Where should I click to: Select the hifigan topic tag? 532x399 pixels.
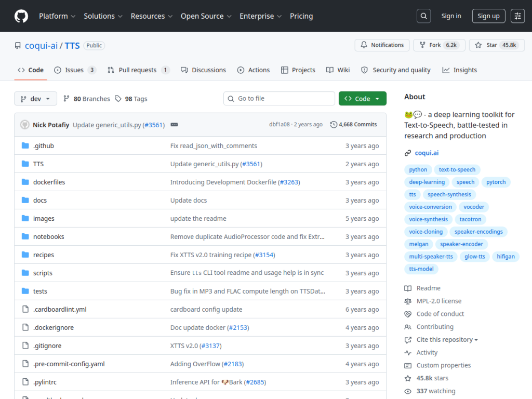[x=506, y=257]
